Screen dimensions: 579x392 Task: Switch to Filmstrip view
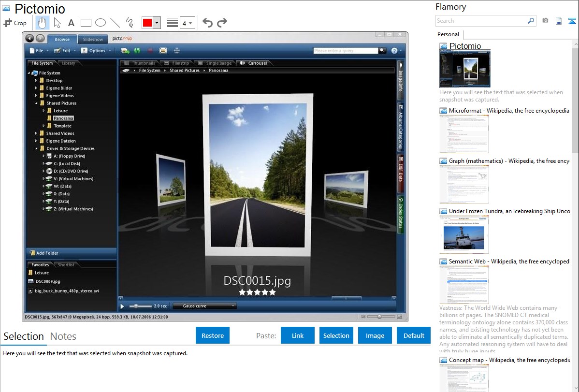pos(177,63)
